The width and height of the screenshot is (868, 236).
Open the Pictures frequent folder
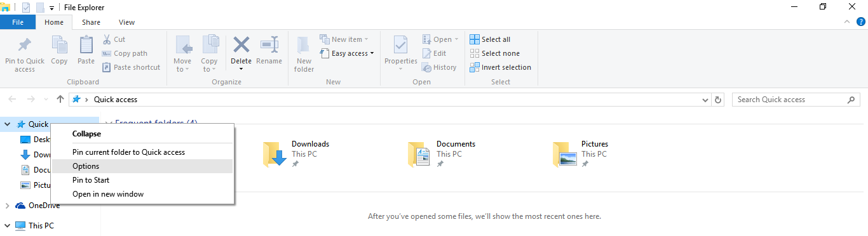(581, 154)
